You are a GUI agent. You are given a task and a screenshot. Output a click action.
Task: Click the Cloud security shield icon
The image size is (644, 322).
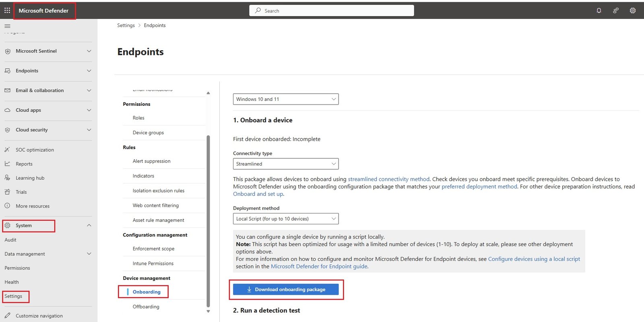click(8, 130)
